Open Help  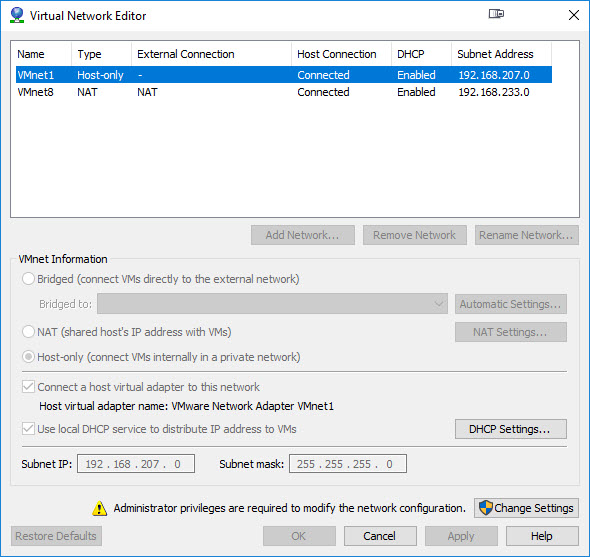pyautogui.click(x=542, y=536)
